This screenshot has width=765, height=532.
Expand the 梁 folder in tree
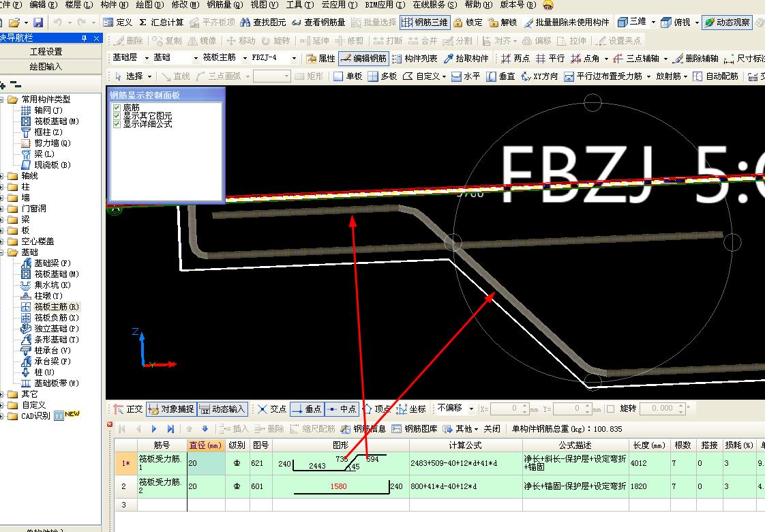pos(3,220)
